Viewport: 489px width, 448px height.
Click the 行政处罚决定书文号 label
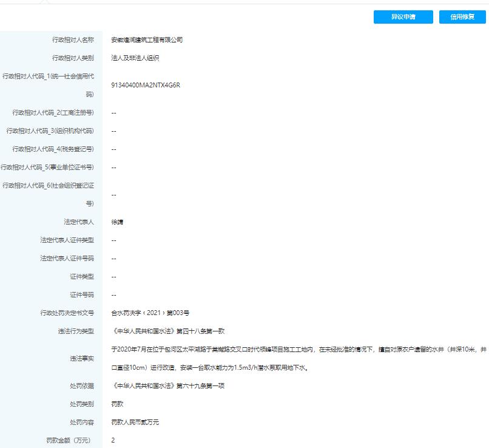point(67,313)
